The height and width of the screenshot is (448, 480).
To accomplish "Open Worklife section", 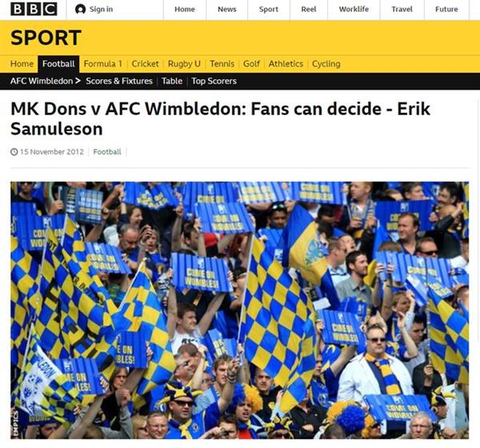I will pyautogui.click(x=354, y=10).
